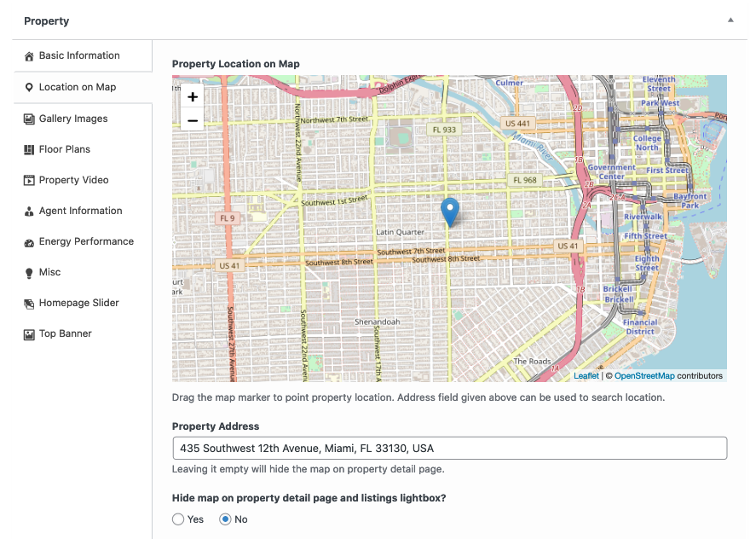756x539 pixels.
Task: Open the Leaflet attribution link
Action: [x=586, y=376]
